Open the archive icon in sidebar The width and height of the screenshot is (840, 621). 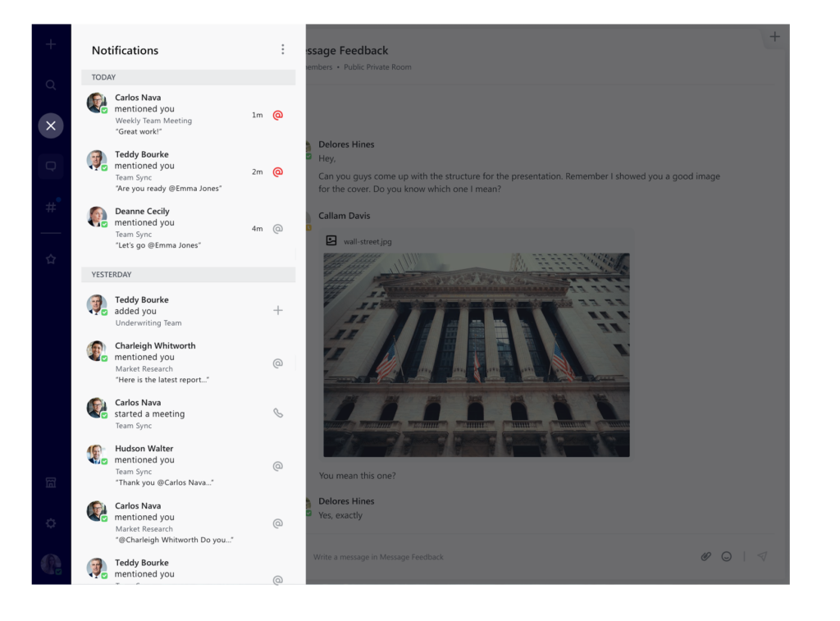click(51, 482)
